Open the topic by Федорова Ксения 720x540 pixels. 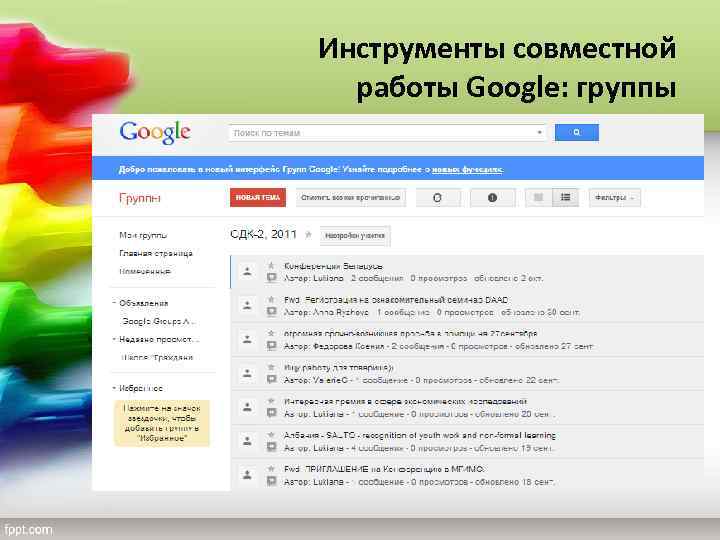(x=411, y=334)
